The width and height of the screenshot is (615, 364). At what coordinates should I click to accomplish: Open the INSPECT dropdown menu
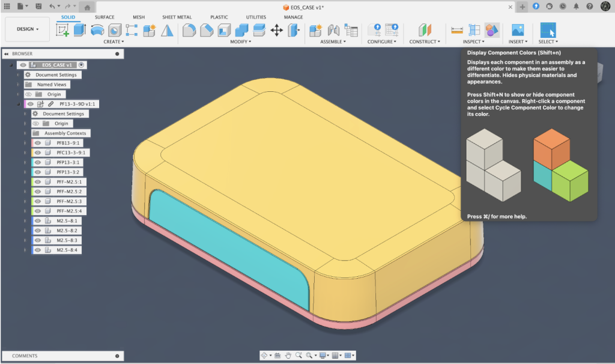[474, 41]
